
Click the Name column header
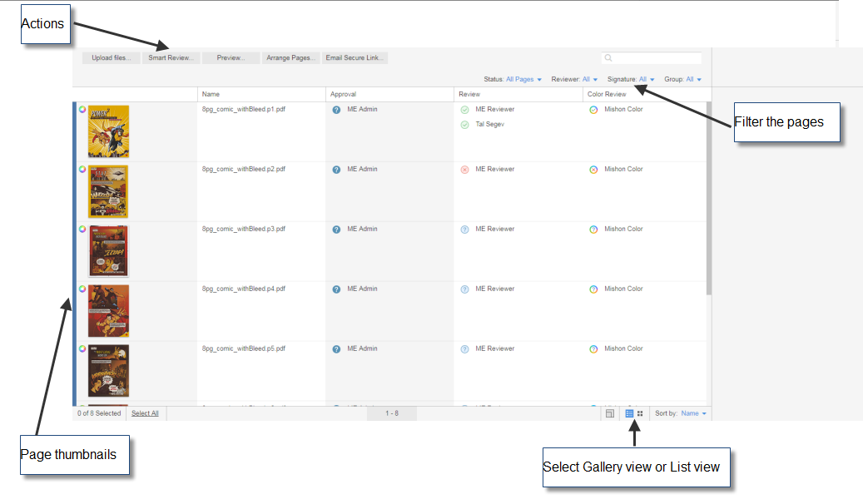point(211,94)
